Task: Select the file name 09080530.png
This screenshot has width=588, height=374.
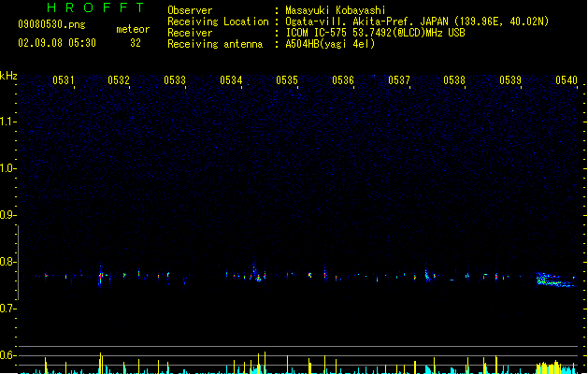Action: coord(51,24)
